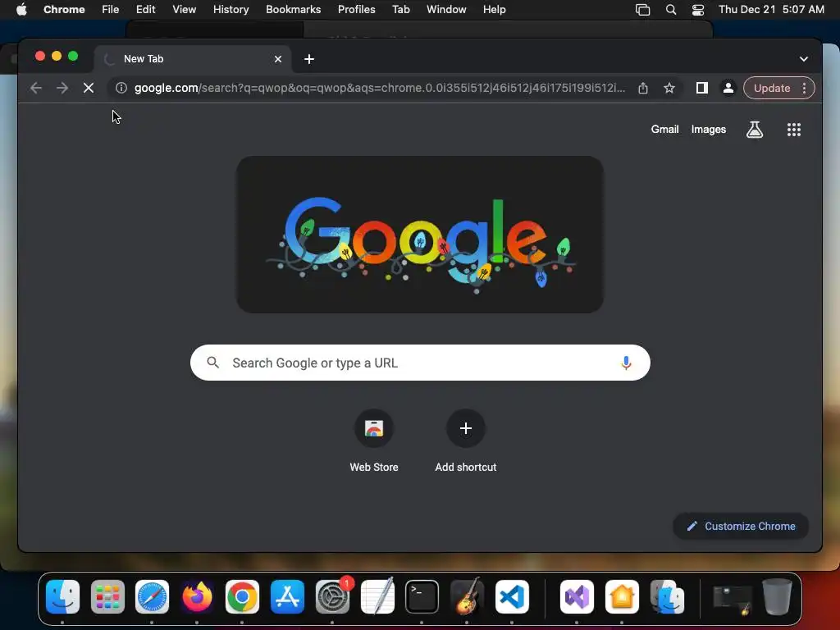Open the Profiles menu
The image size is (840, 630).
[356, 9]
